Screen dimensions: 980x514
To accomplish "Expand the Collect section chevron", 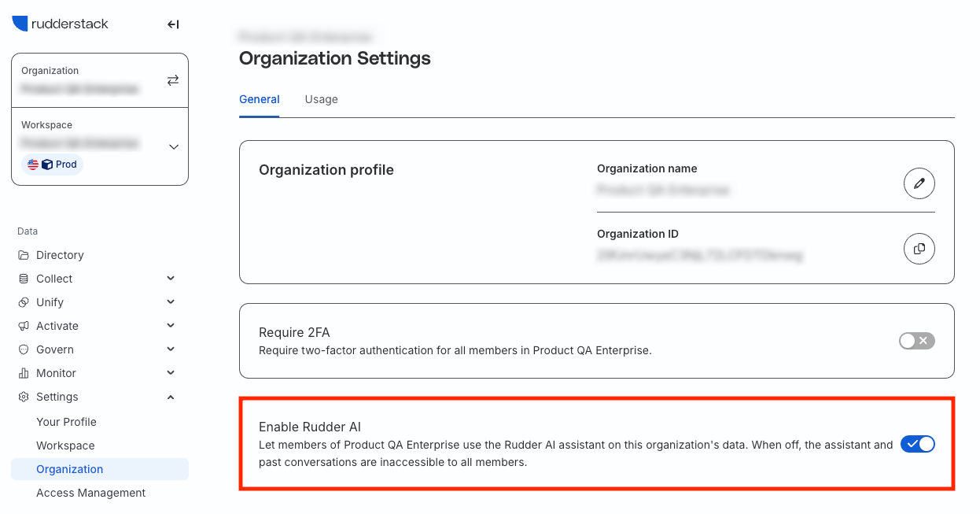I will (x=171, y=279).
